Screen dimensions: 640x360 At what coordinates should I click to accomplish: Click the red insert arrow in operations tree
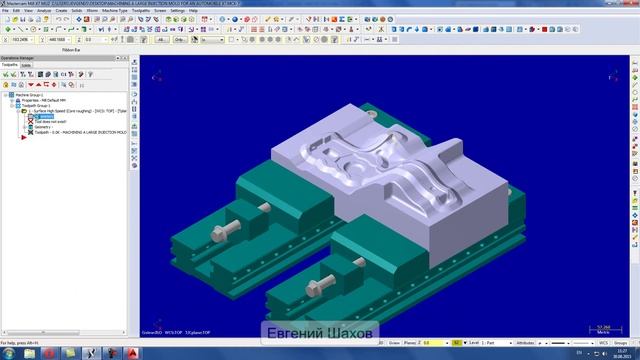[x=24, y=138]
